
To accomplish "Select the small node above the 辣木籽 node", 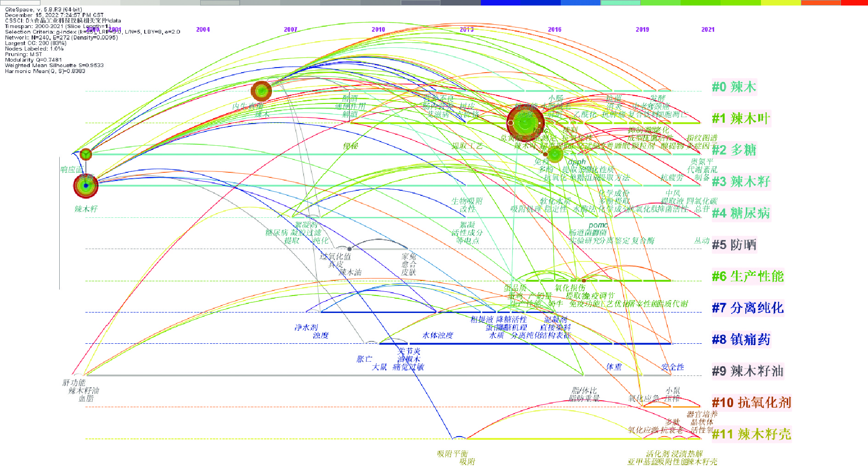I will 86,154.
